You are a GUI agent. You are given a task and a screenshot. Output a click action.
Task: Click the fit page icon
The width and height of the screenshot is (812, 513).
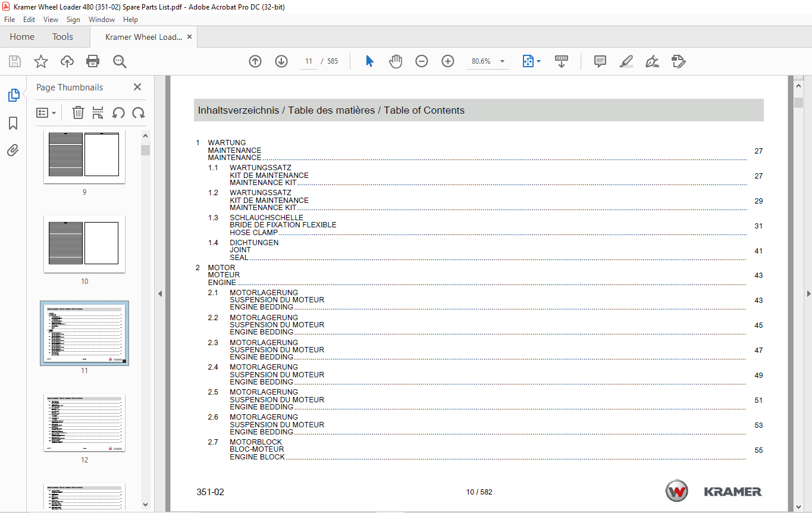click(528, 61)
